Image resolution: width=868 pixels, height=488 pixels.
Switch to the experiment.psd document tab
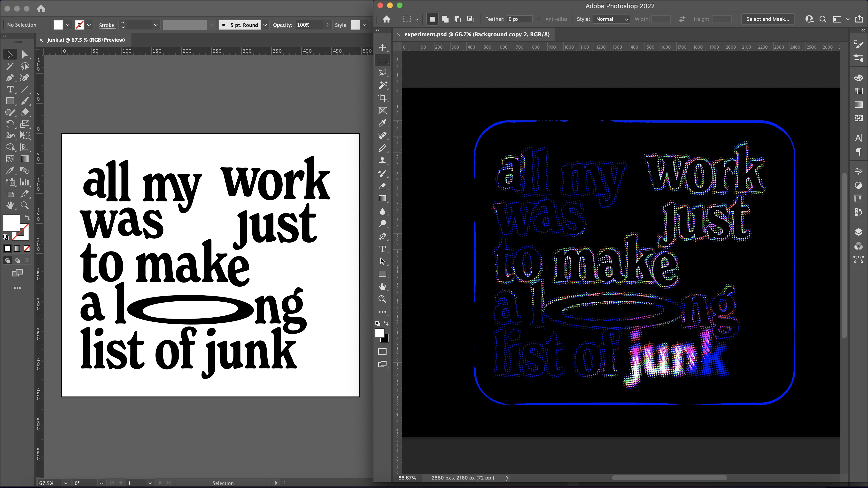point(476,34)
